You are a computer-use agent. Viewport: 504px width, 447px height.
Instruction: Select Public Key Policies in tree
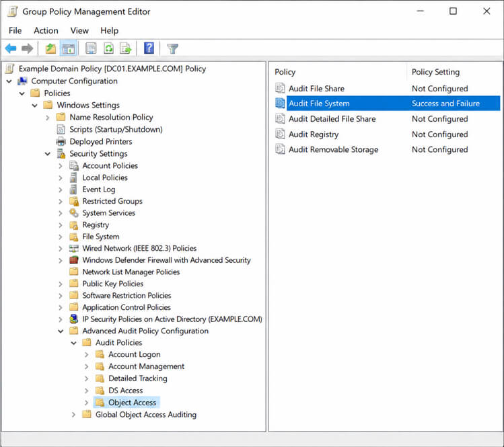point(113,284)
